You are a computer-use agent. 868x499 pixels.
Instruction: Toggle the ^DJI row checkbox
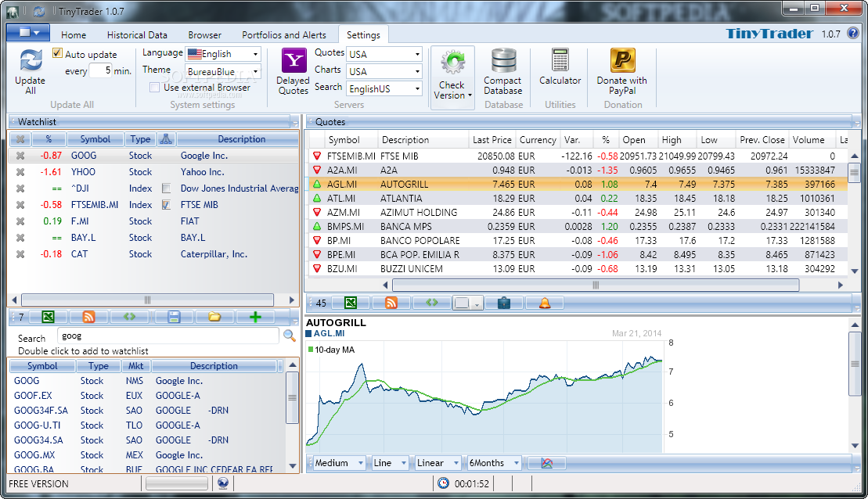(166, 188)
